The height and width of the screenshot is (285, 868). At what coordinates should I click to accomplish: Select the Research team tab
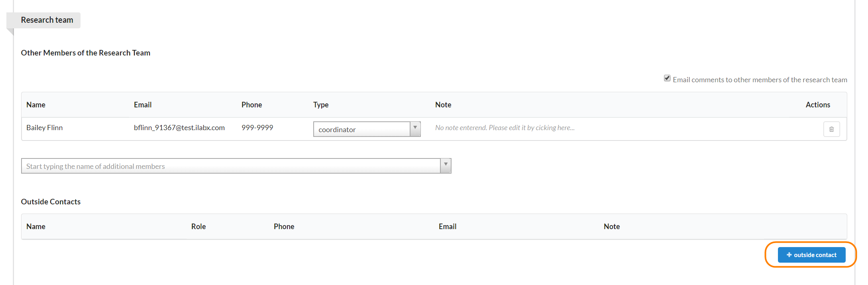coord(47,20)
